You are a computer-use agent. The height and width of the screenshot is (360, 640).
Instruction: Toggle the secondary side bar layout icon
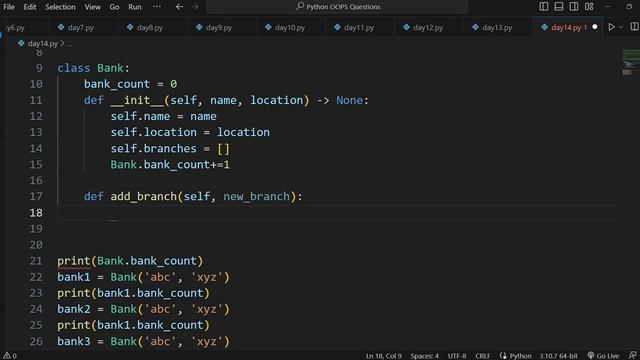click(x=573, y=7)
